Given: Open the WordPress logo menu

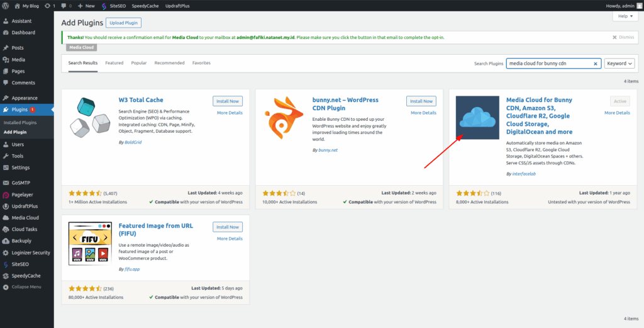Looking at the screenshot, I should (x=6, y=6).
